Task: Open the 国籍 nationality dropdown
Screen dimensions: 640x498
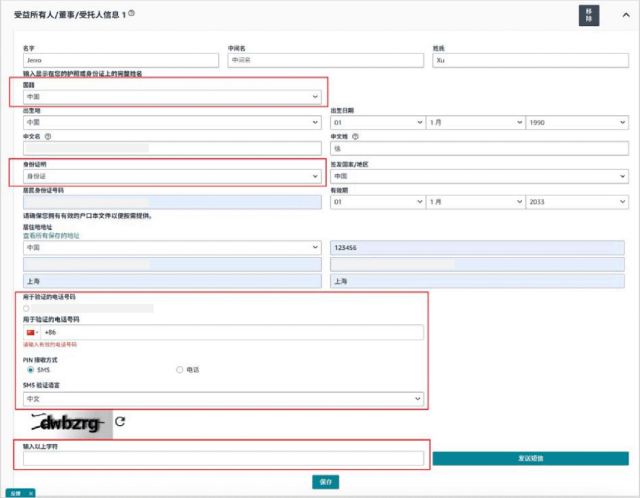Action: (x=172, y=96)
